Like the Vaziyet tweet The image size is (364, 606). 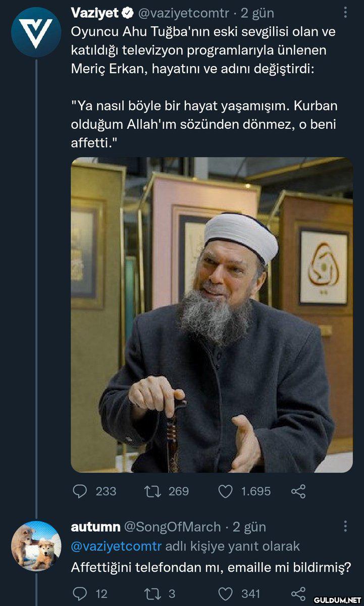(225, 491)
